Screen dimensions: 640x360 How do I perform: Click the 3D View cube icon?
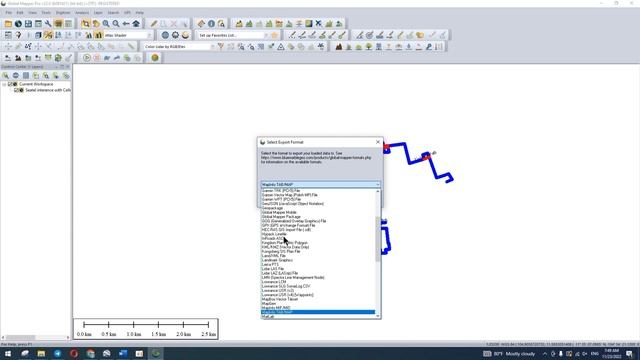[x=38, y=35]
